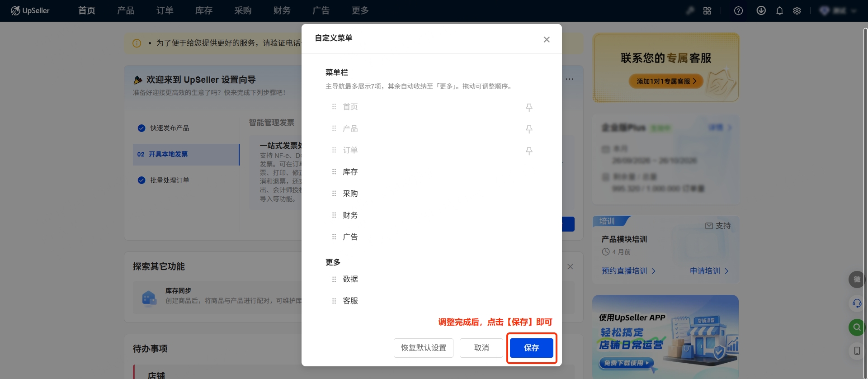Open the 采购 top menu
Screen dimensions: 868x379
tap(243, 10)
